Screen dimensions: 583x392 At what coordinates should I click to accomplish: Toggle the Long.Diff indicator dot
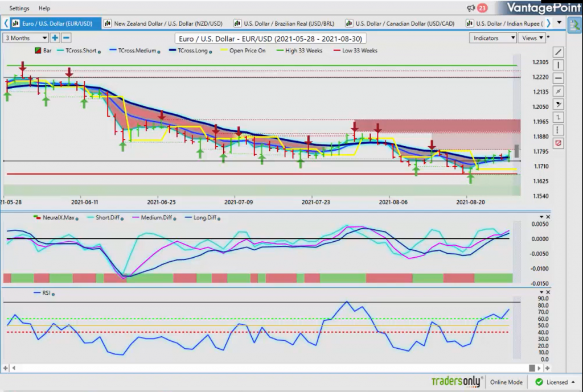219,219
